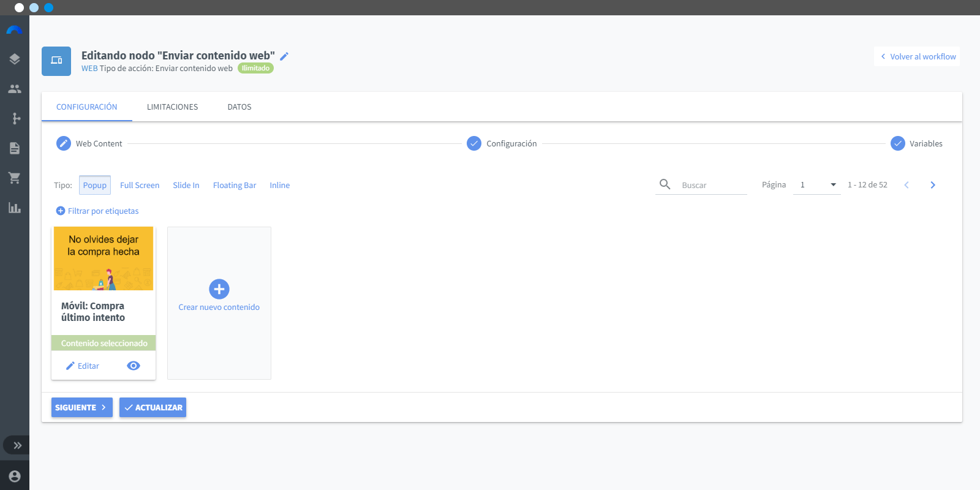Click the app logo in the sidebar

pos(15,30)
